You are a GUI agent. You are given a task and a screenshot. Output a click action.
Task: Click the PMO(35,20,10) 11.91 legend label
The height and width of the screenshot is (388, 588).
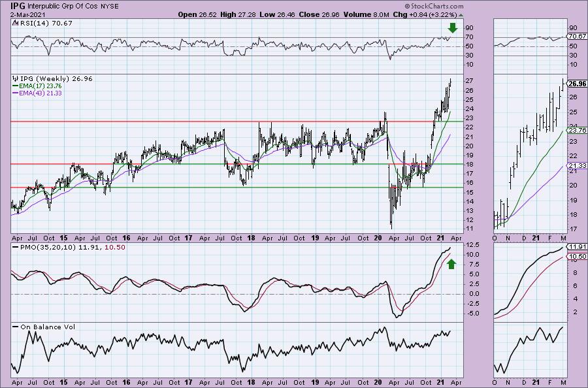pyautogui.click(x=61, y=248)
